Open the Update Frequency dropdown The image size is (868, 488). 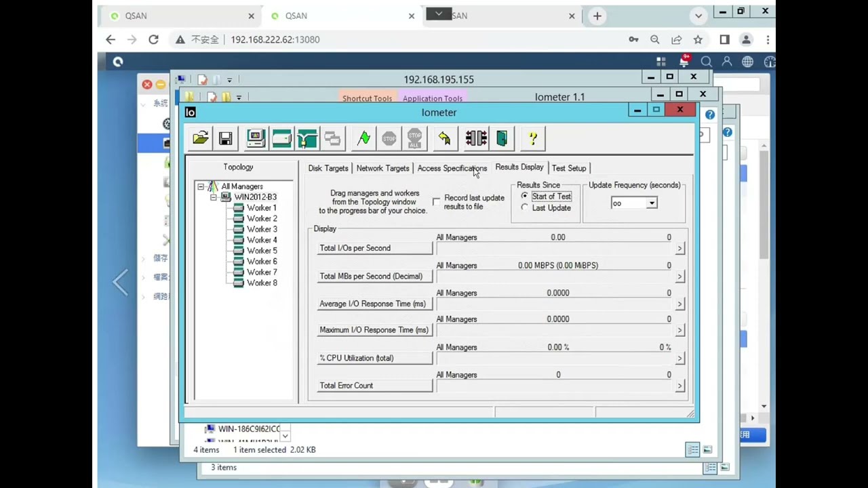(x=651, y=203)
